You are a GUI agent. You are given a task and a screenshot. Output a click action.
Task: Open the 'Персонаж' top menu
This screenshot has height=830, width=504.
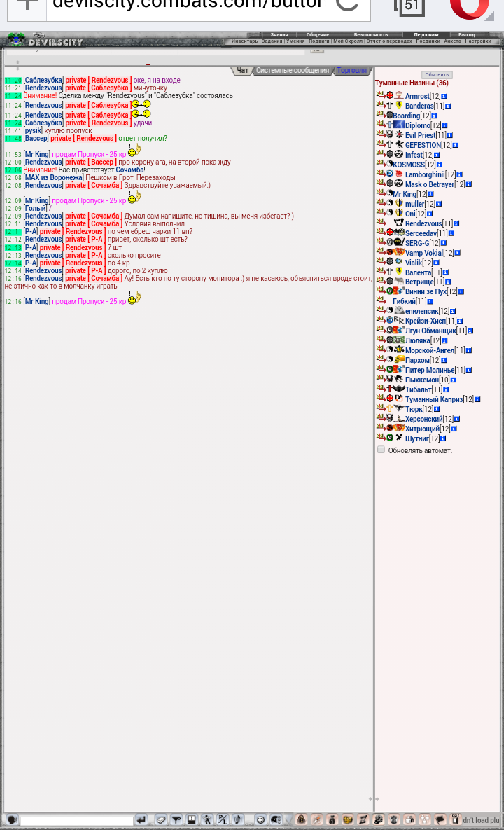426,34
